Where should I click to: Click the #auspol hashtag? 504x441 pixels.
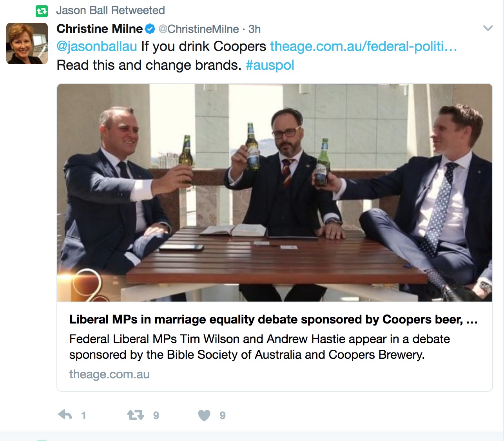click(x=270, y=65)
